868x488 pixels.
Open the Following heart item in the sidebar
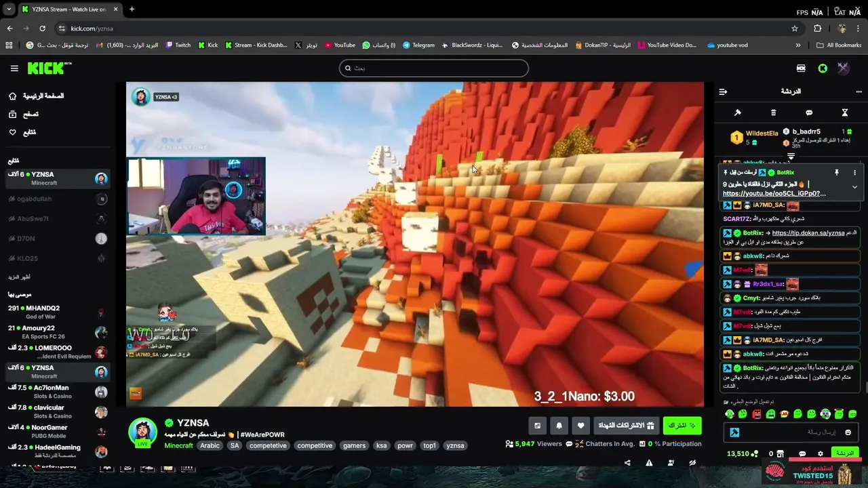tap(22, 133)
